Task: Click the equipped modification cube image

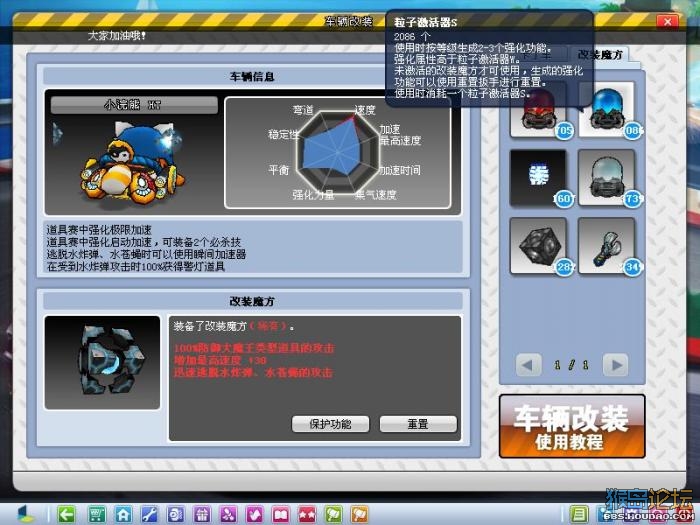Action: (102, 362)
